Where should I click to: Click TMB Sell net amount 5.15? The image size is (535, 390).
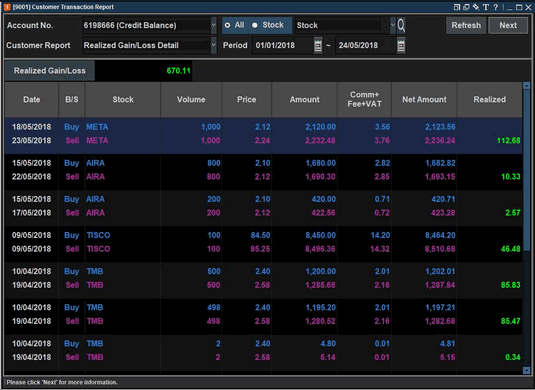(447, 358)
